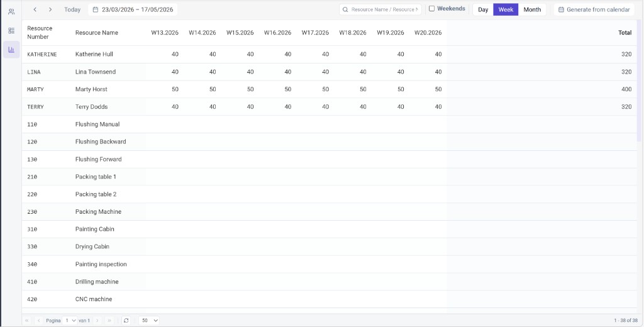Viewport: 644px width, 327px height.
Task: Open the resources people icon in sidebar
Action: click(11, 11)
